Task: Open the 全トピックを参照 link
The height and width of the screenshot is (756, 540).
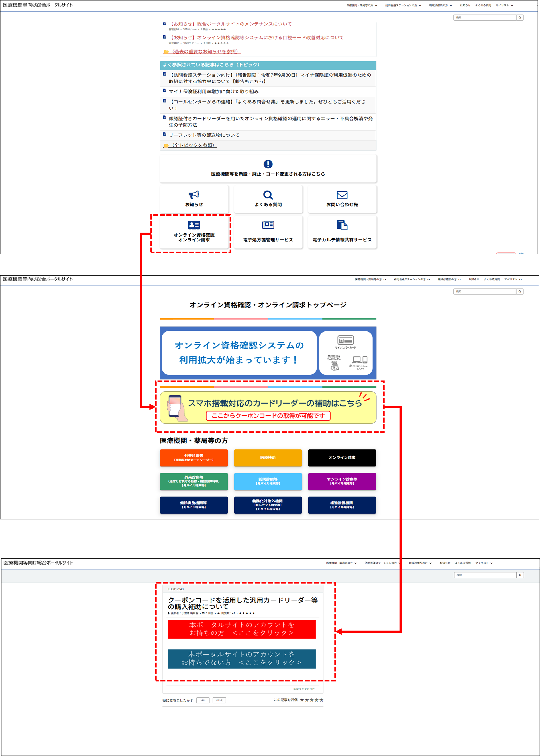Action: (x=194, y=145)
